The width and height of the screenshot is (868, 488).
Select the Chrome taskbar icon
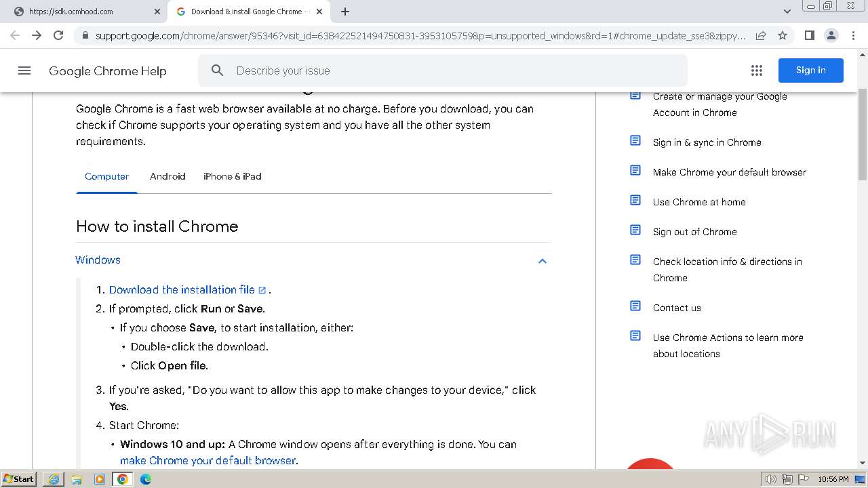123,479
